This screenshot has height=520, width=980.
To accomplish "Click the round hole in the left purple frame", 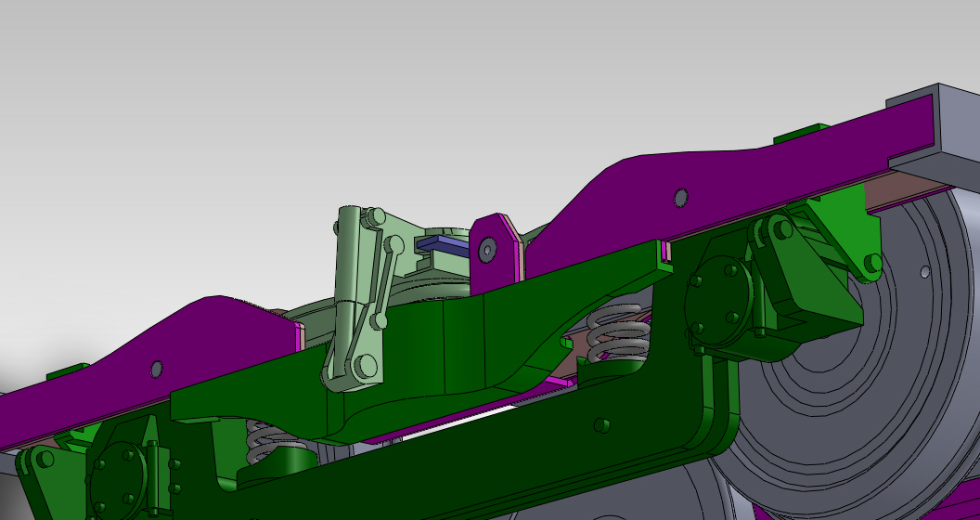I will pyautogui.click(x=156, y=370).
